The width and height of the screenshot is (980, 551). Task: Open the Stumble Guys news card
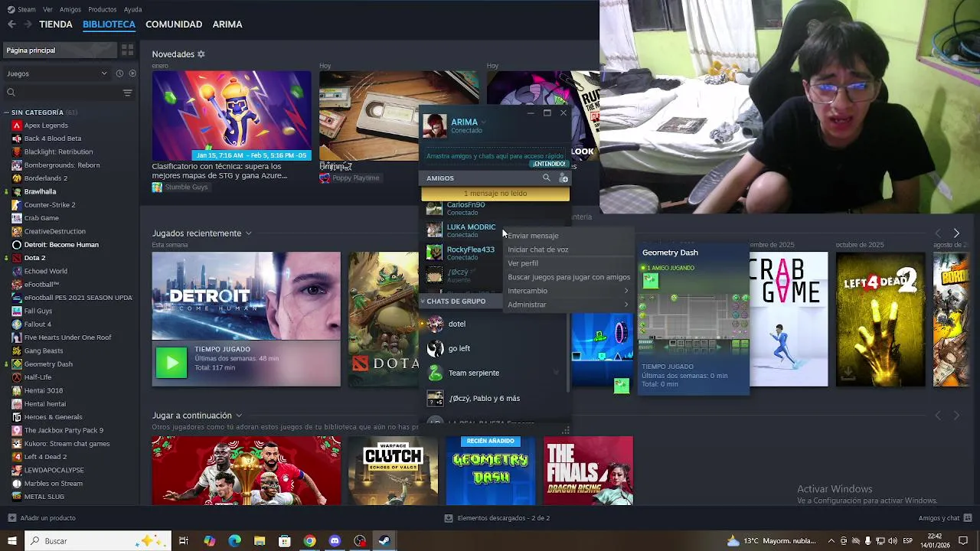232,132
